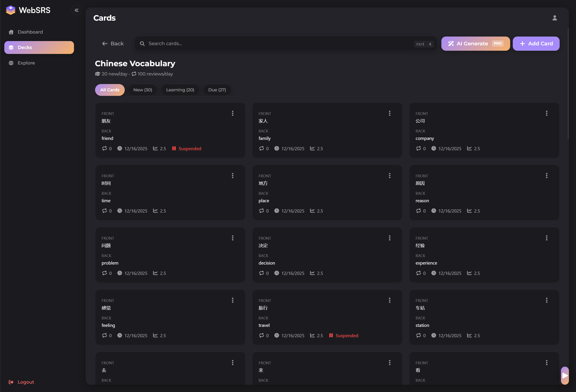This screenshot has height=392, width=576.
Task: Click the clock due-date icon on company card
Action: (x=433, y=148)
